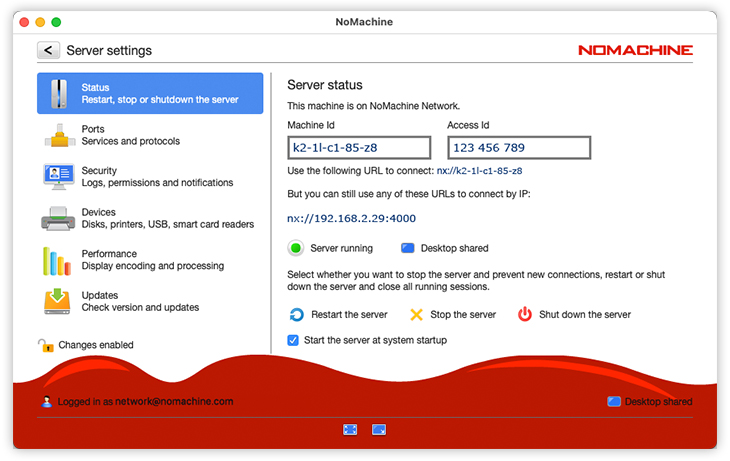Shut down the server
This screenshot has width=730, height=461.
(x=575, y=314)
